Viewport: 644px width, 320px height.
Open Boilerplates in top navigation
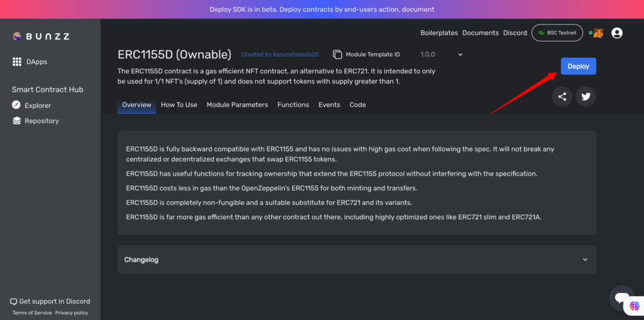click(439, 33)
